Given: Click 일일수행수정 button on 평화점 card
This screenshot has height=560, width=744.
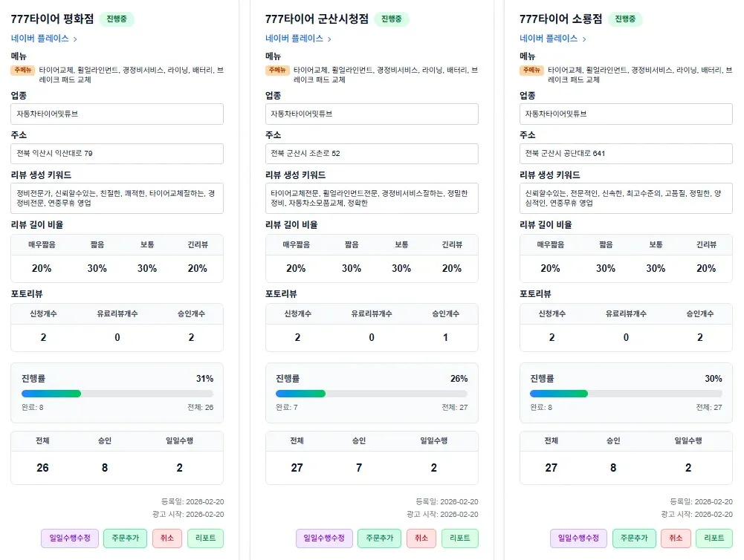Looking at the screenshot, I should tap(69, 538).
